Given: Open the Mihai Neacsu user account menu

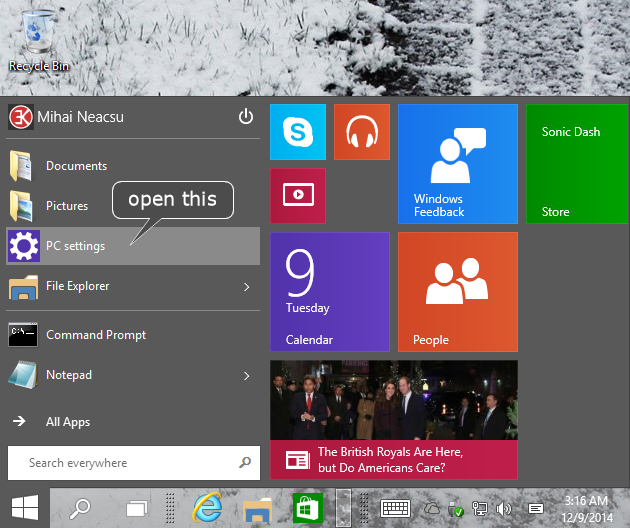Looking at the screenshot, I should tap(66, 117).
